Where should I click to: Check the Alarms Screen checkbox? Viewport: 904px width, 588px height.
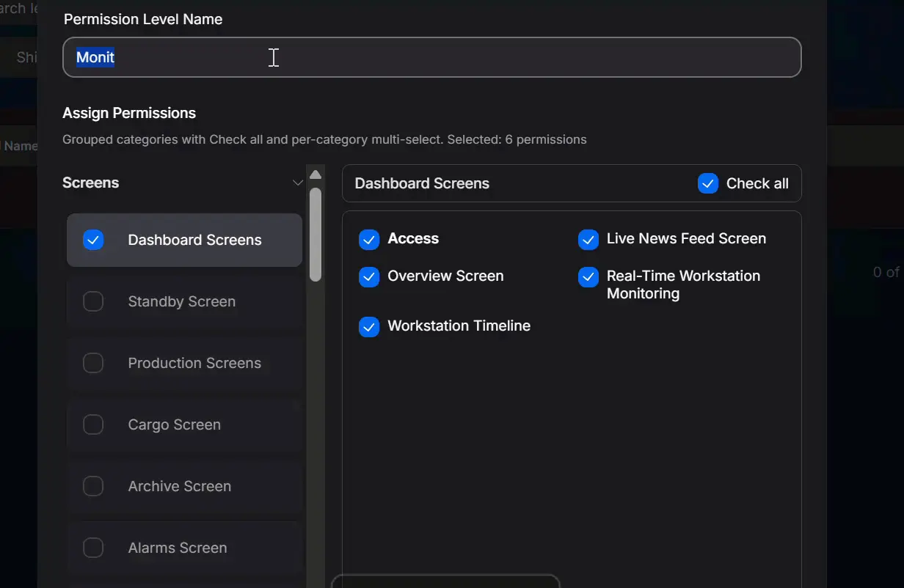(93, 548)
